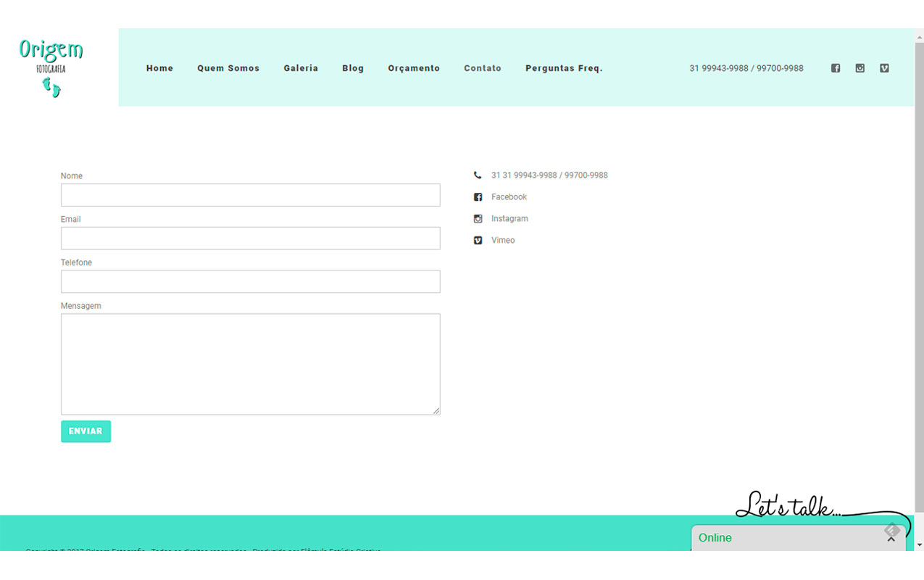Open Facebook icon in header bar
Image resolution: width=924 pixels, height=580 pixels.
[x=836, y=68]
